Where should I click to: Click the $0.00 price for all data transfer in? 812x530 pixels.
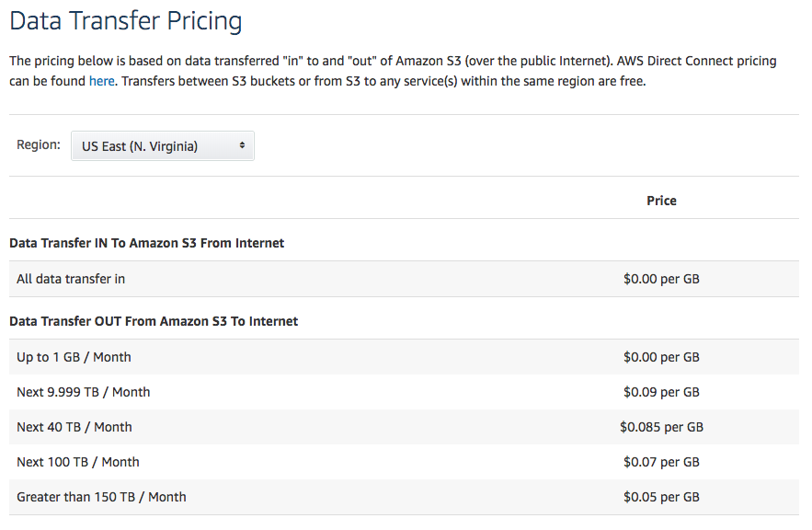pyautogui.click(x=661, y=279)
